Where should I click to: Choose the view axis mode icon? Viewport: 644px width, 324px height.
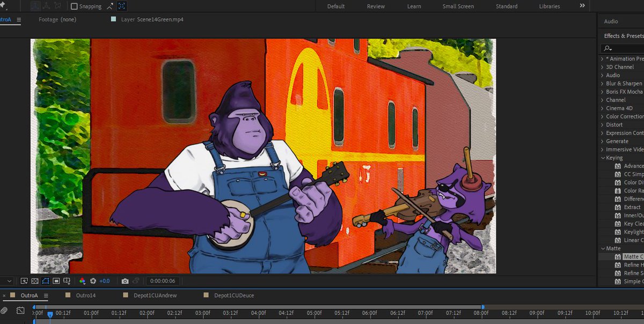click(57, 6)
